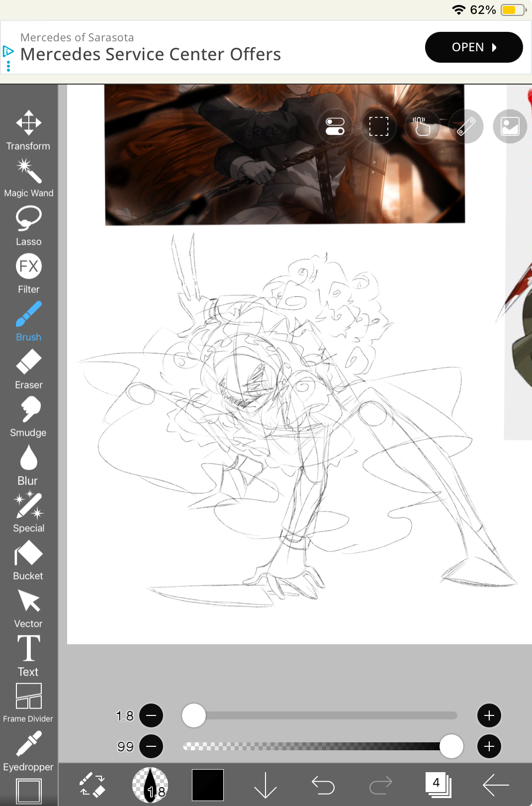Activate the Smudge tool
This screenshot has height=806, width=532.
click(x=28, y=416)
